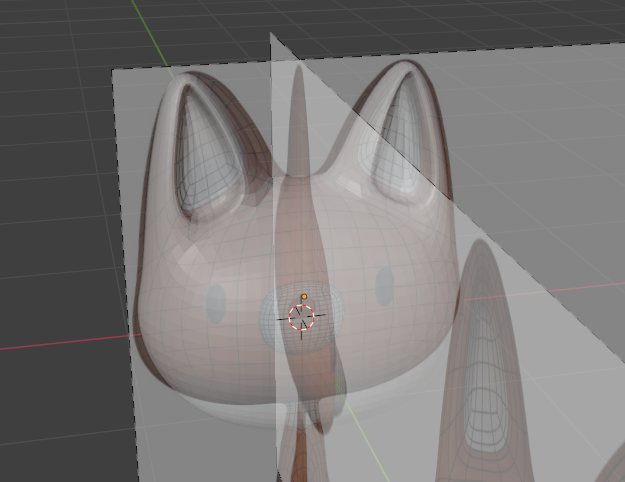This screenshot has width=625, height=482.
Task: Select the cat's right eye
Action: click(384, 288)
